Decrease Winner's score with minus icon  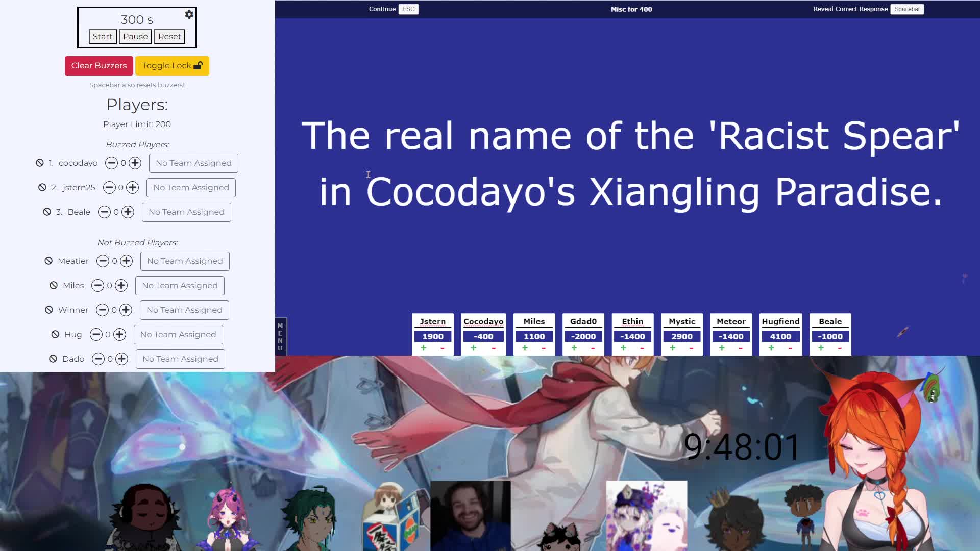(x=102, y=310)
